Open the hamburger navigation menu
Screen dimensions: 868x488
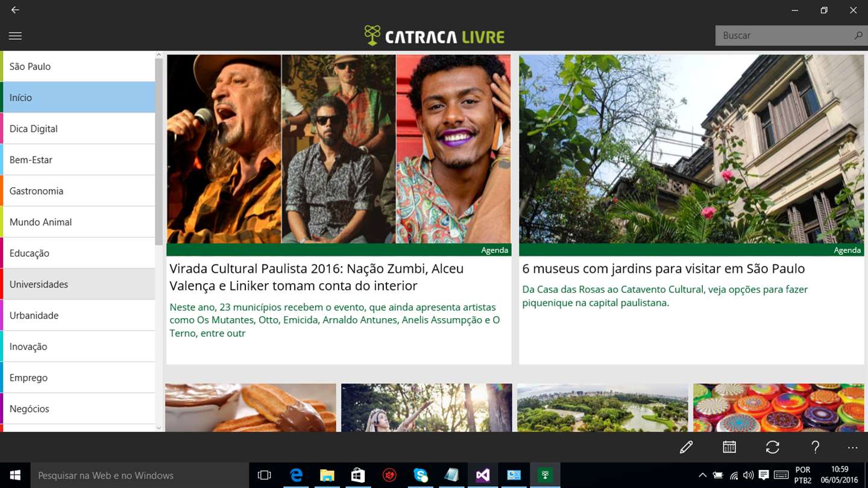15,36
